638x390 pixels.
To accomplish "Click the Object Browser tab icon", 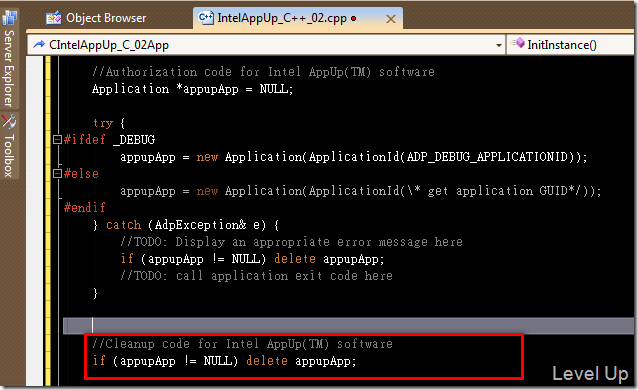I will [53, 18].
